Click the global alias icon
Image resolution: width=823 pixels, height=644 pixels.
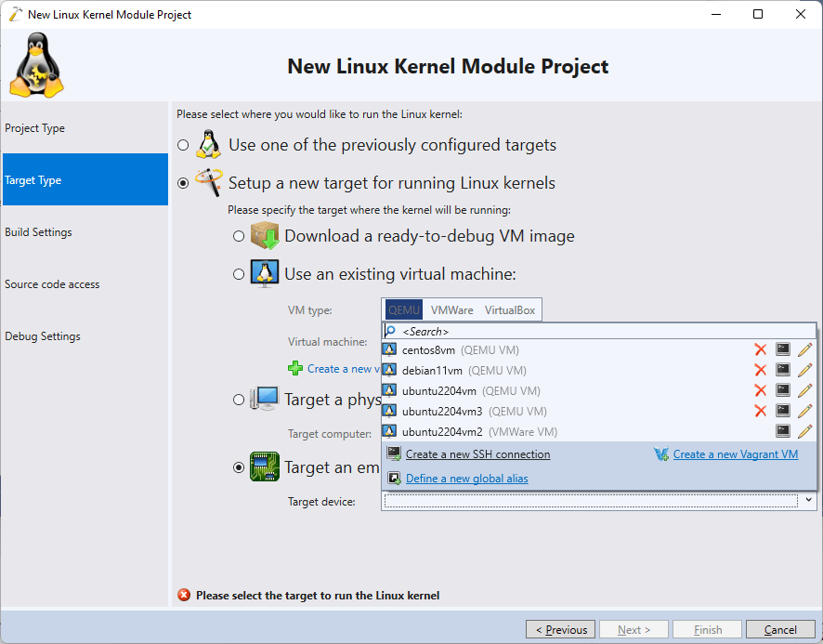coord(392,478)
